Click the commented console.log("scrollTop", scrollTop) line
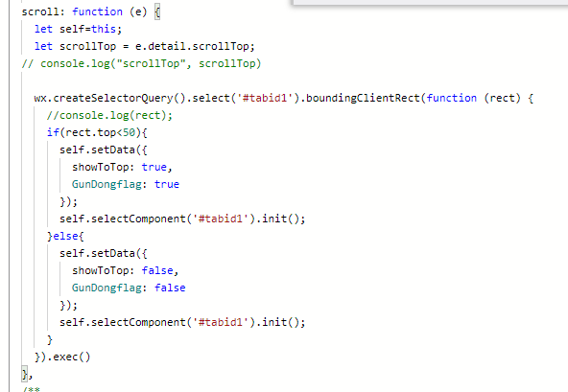The image size is (568, 392). (x=141, y=63)
